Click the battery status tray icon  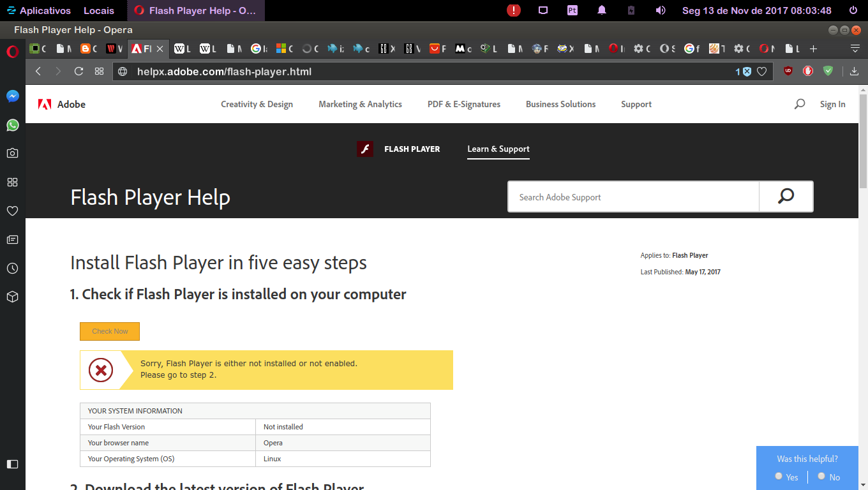631,10
